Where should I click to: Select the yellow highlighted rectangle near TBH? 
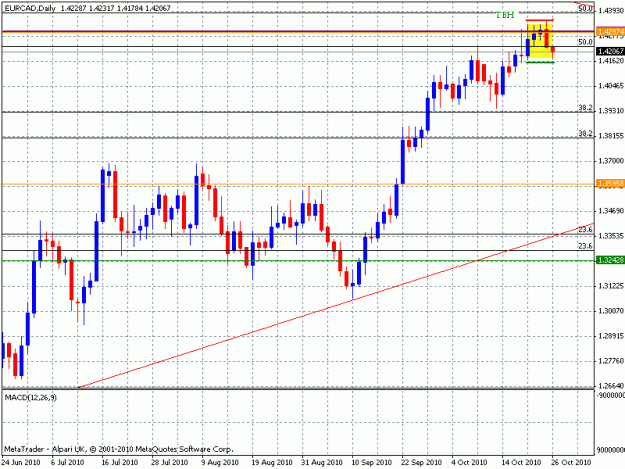click(540, 42)
